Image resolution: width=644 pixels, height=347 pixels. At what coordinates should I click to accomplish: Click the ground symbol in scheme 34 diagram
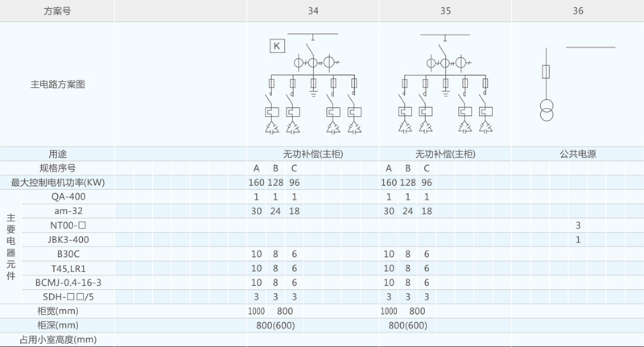[312, 93]
